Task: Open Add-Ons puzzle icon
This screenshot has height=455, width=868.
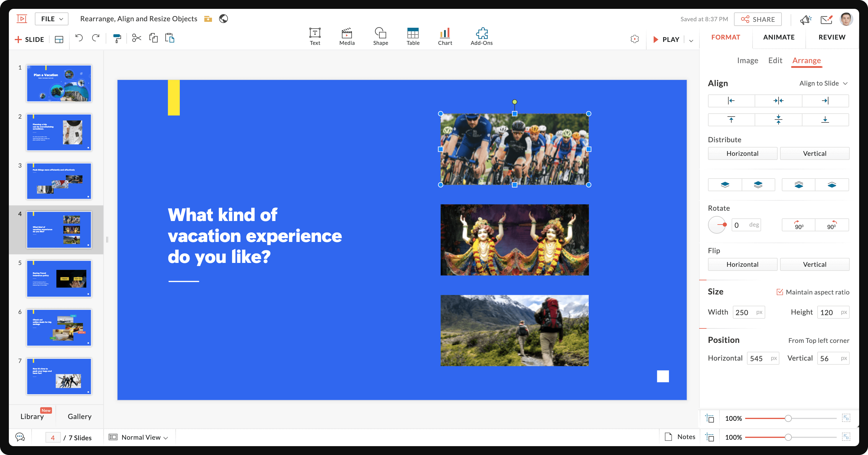Action: tap(482, 36)
